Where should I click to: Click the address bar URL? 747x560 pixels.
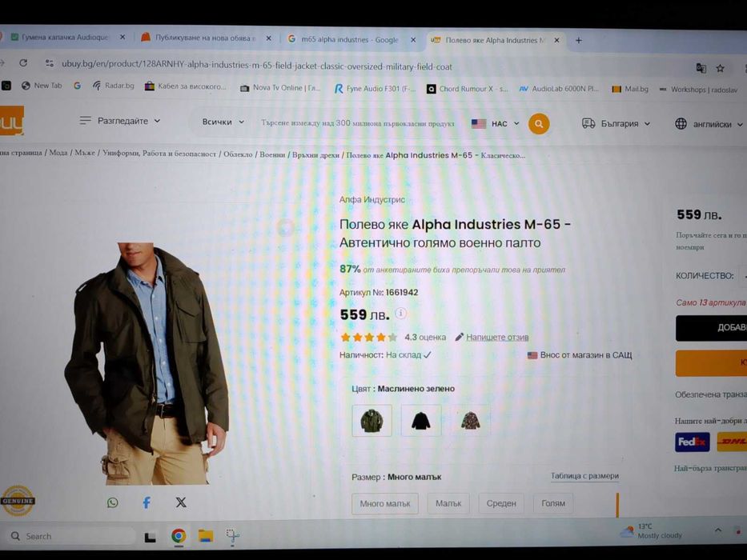[x=256, y=66]
